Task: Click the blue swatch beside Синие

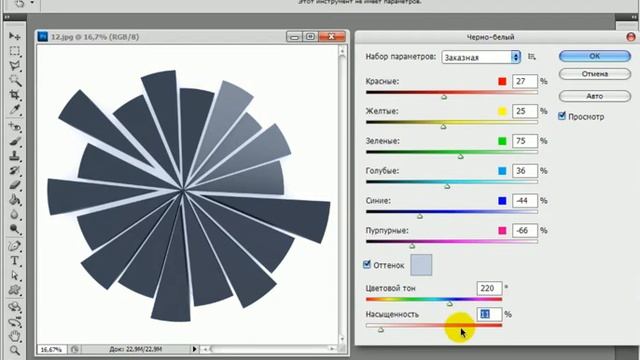Action: click(502, 200)
